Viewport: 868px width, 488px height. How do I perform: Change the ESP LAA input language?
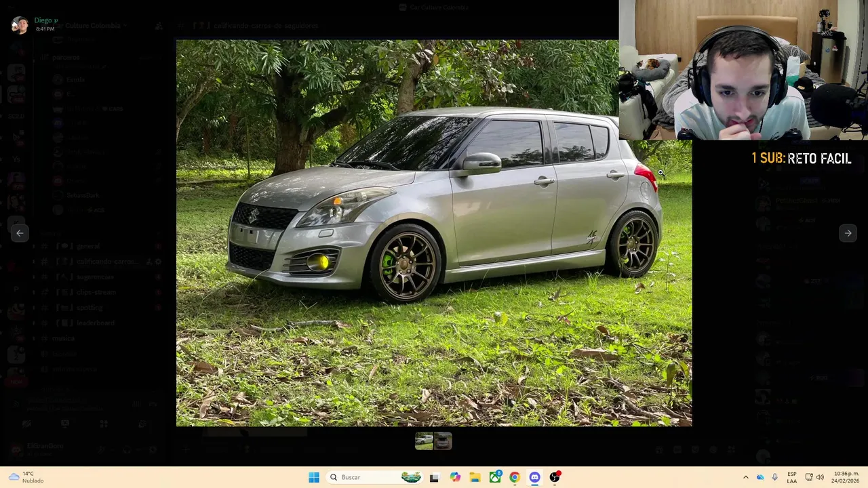click(x=792, y=477)
